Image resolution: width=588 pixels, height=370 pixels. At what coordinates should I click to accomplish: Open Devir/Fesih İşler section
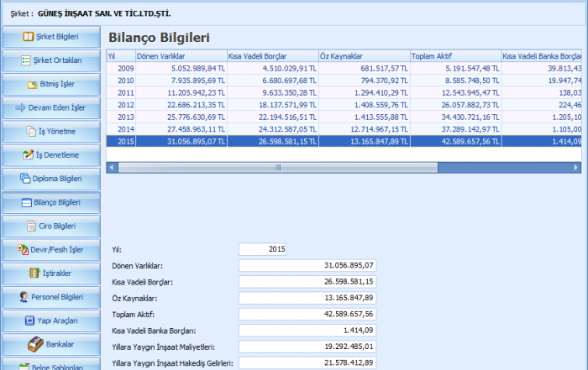[50, 249]
